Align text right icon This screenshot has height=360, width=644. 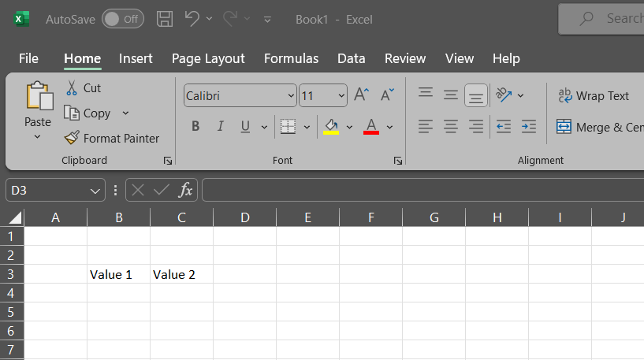click(x=476, y=126)
